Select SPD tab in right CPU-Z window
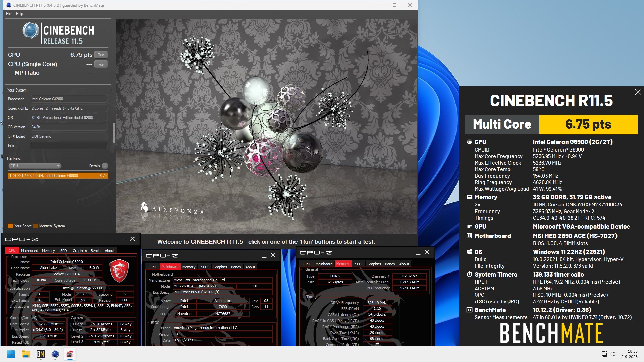 (358, 264)
